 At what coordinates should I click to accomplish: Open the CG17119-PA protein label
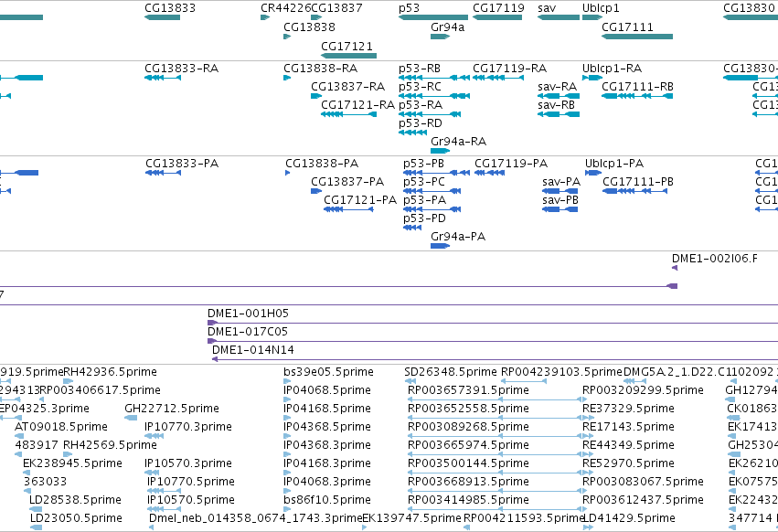pos(511,164)
